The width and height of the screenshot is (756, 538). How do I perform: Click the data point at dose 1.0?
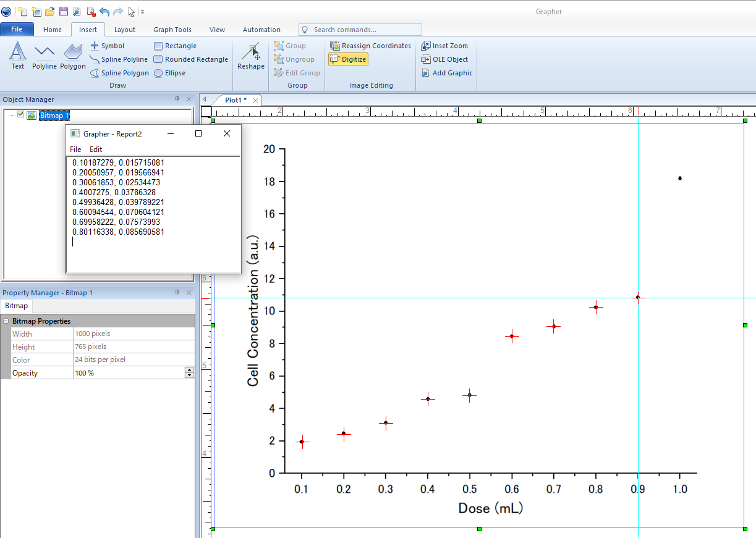680,179
